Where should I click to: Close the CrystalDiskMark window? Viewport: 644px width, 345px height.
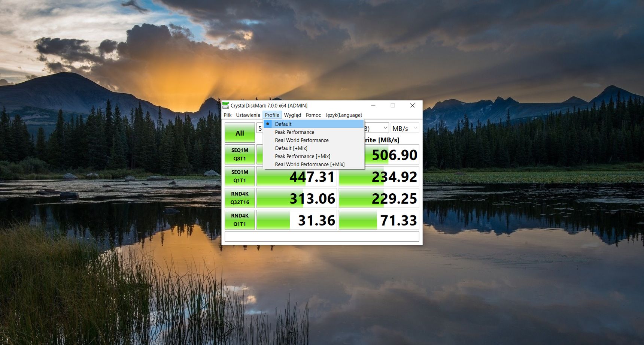[412, 105]
